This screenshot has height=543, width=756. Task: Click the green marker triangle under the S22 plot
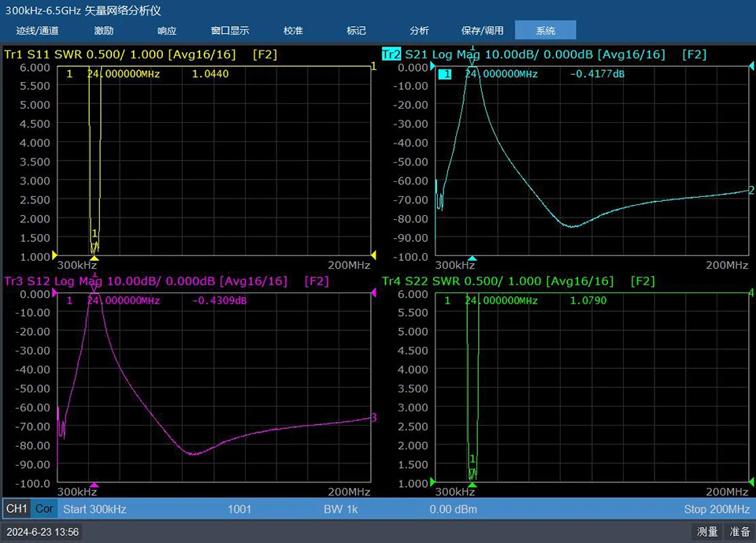tap(472, 485)
